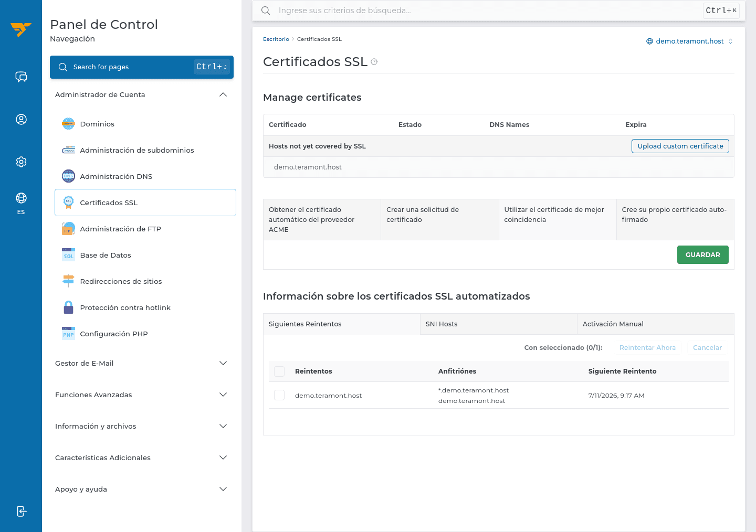This screenshot has width=756, height=532.
Task: Open Redirecciones de sitios page
Action: pyautogui.click(x=145, y=281)
